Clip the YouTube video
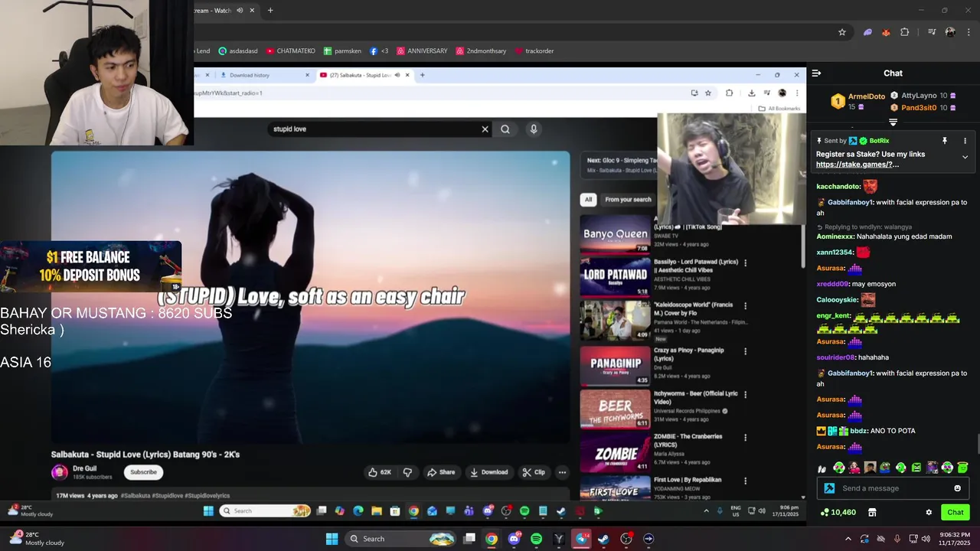 pos(533,472)
